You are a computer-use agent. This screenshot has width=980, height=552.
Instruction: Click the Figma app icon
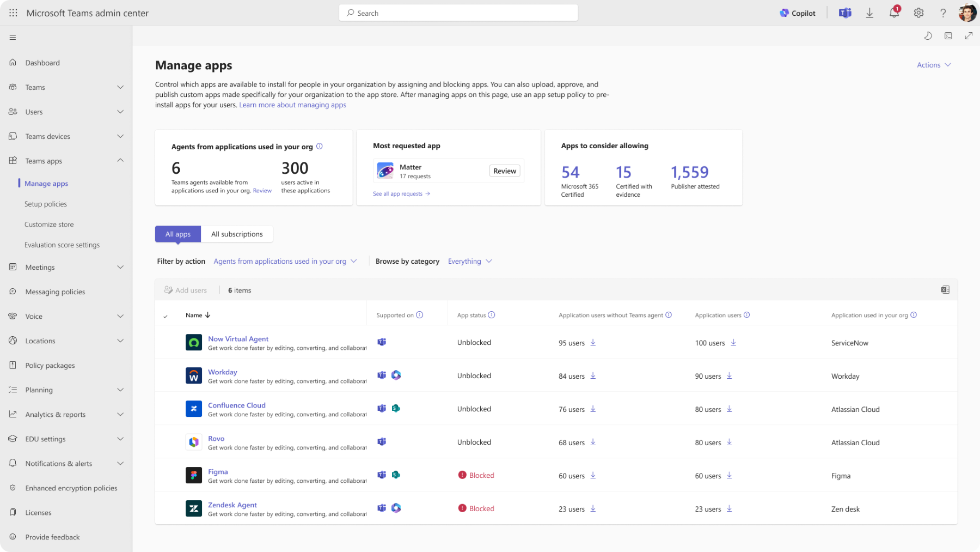(x=194, y=475)
